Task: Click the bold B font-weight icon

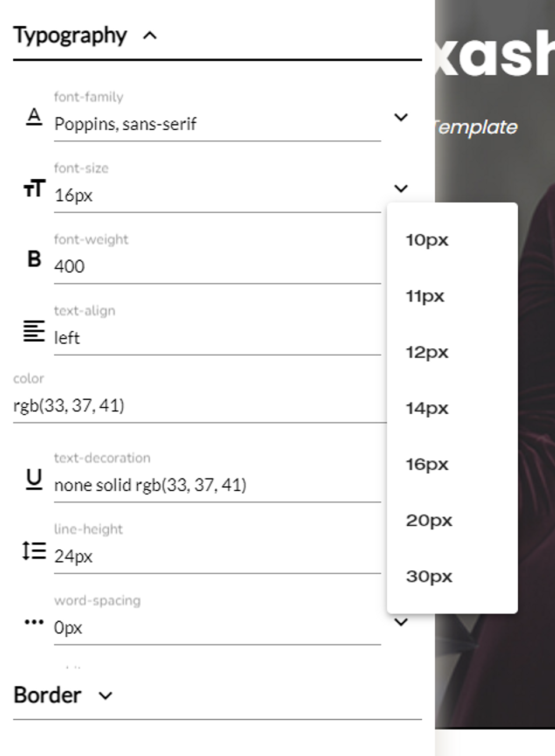Action: 34,259
